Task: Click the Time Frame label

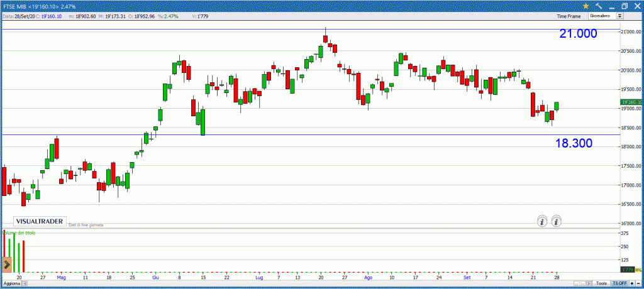Action: coord(569,16)
